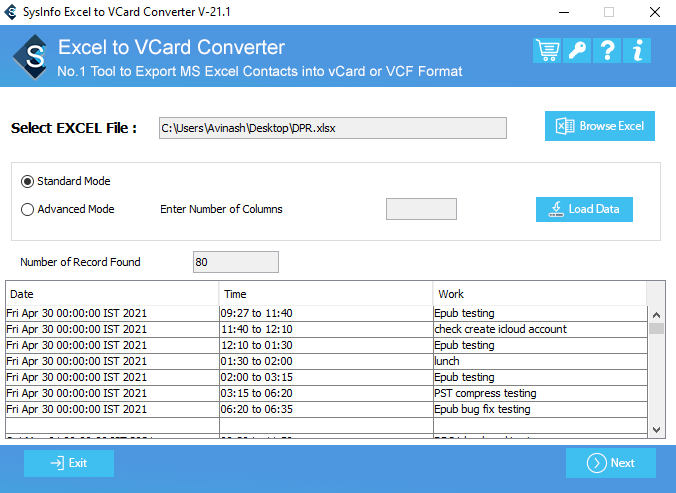Image resolution: width=676 pixels, height=493 pixels.
Task: Proceed with the Next button
Action: pyautogui.click(x=611, y=463)
